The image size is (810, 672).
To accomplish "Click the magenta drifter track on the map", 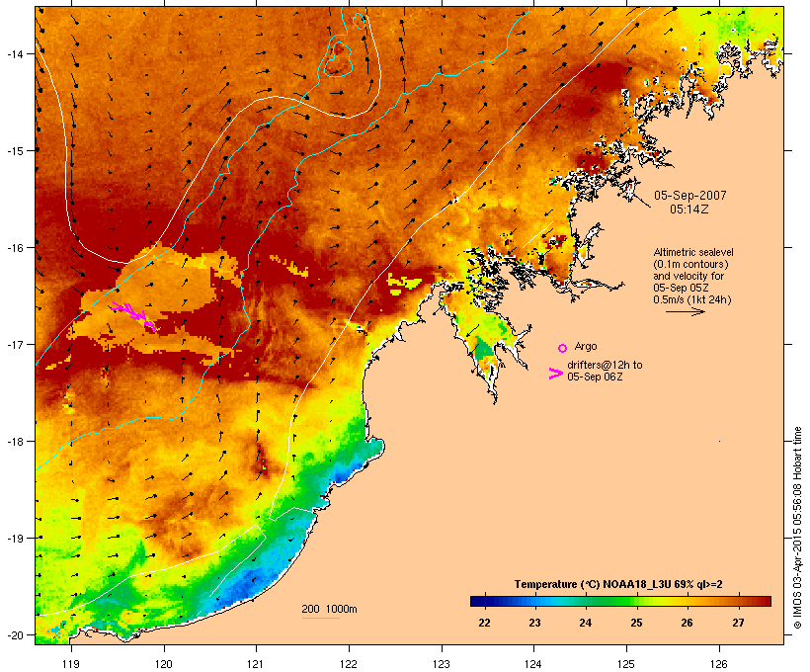I will point(133,315).
